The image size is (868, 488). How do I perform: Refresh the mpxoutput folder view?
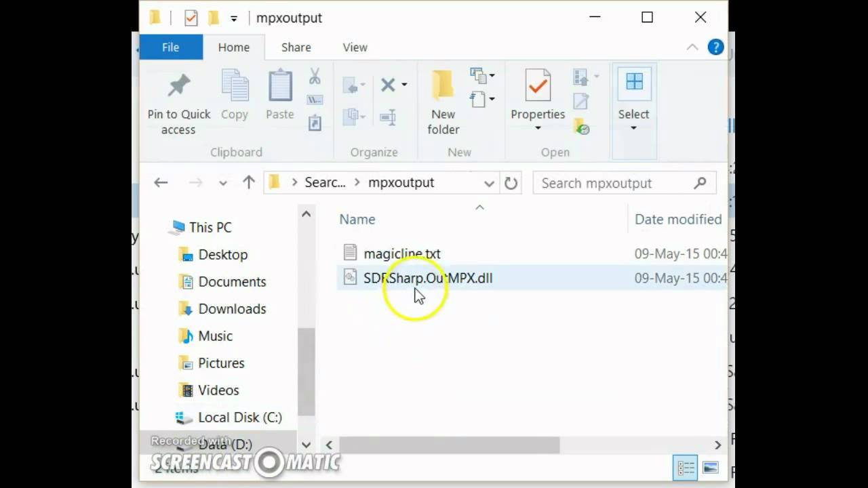pos(511,183)
